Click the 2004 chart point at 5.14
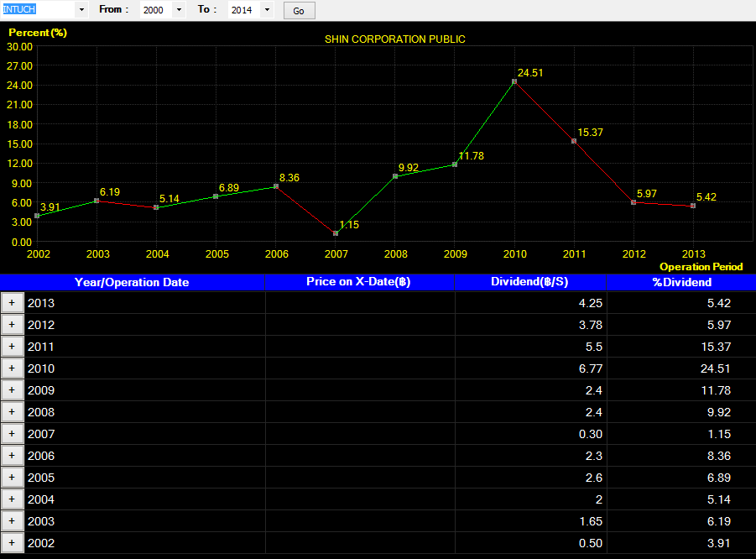Viewport: 756px width, 559px height. 156,207
